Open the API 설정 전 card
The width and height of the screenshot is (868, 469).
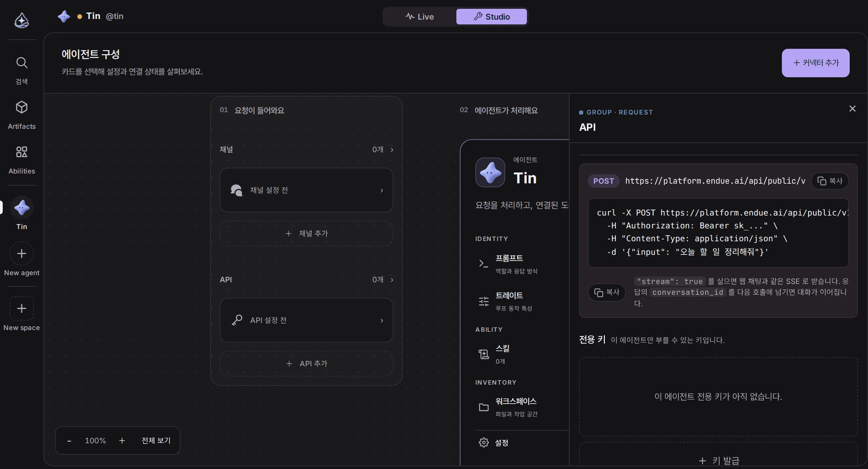(306, 320)
